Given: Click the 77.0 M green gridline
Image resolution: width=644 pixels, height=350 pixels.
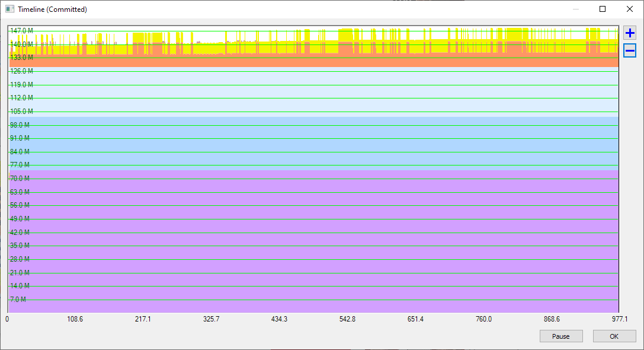Looking at the screenshot, I should tap(296, 165).
